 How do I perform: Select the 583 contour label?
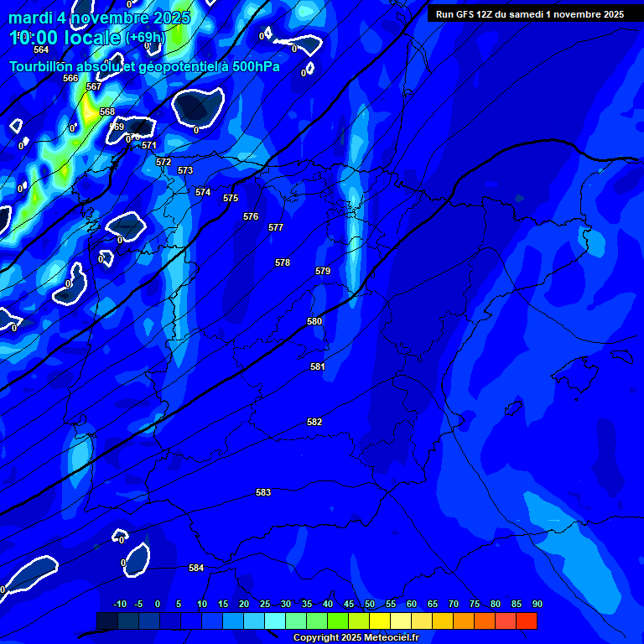coord(263,492)
